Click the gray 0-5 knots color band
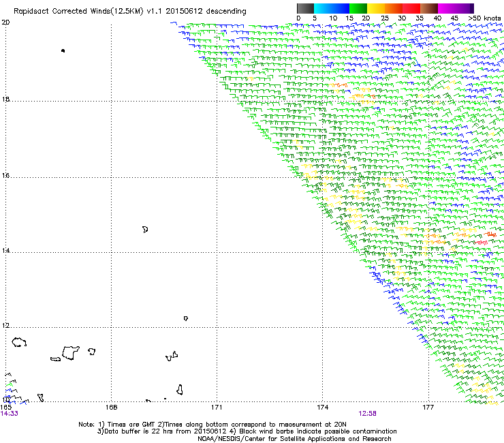 click(305, 8)
